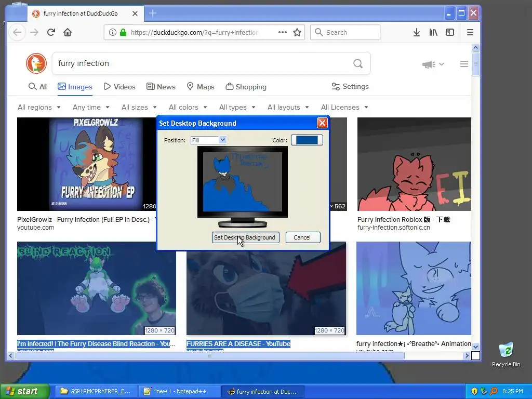The width and height of the screenshot is (532, 399).
Task: Open the Blind Reaction image thumbnail
Action: (96, 288)
